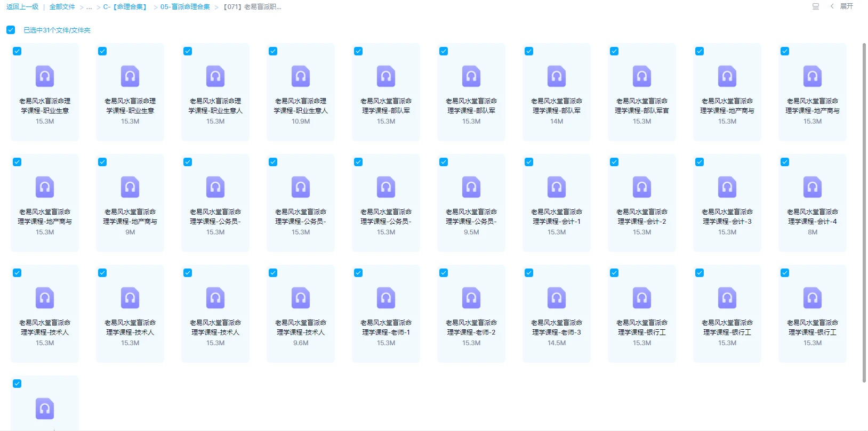This screenshot has width=868, height=431.
Task: Uncheck checkbox of 部队军官 file
Action: point(614,51)
